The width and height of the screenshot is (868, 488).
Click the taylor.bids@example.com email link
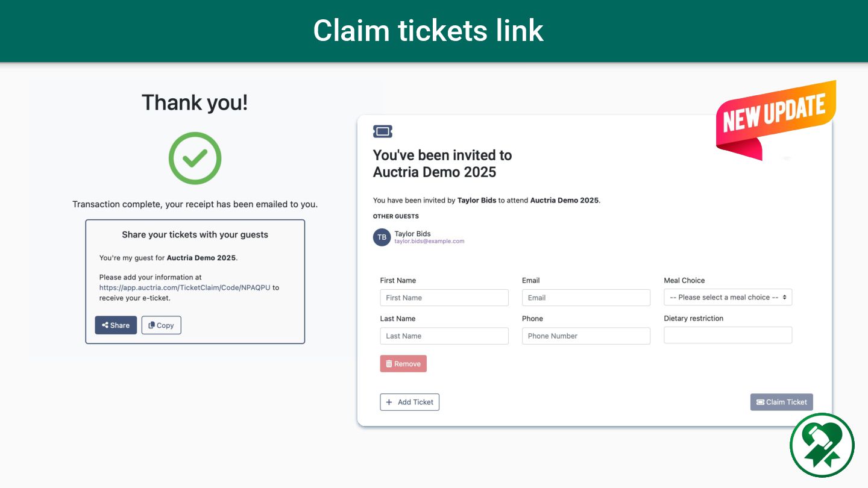pyautogui.click(x=429, y=242)
